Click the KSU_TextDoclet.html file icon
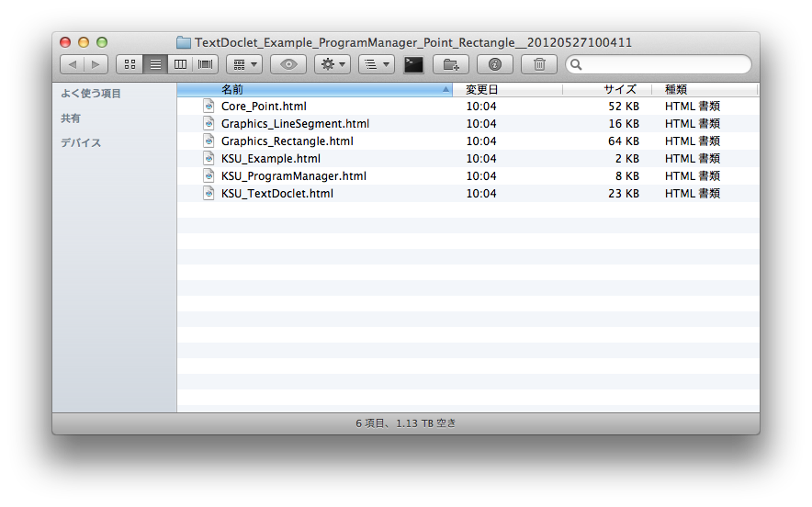Screen dimensions: 812x507 209,193
